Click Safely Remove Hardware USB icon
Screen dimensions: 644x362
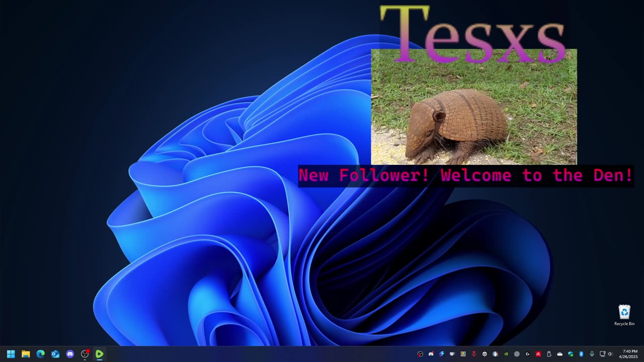549,354
